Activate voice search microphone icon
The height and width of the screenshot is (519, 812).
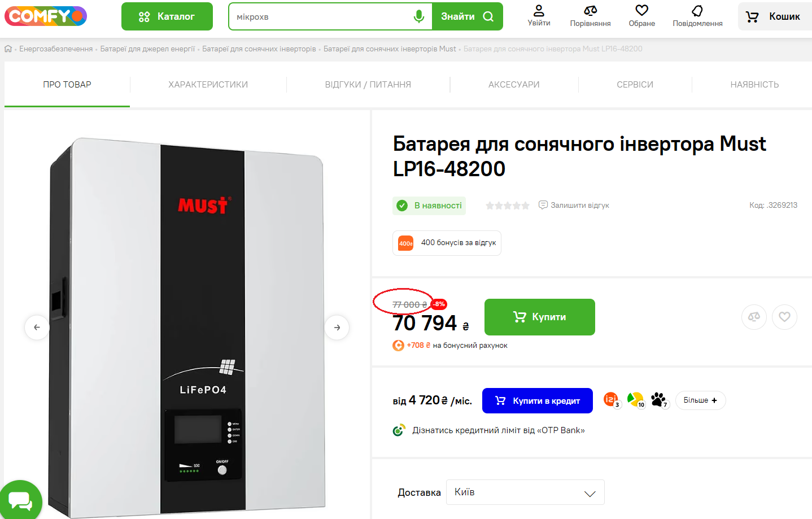click(x=418, y=16)
